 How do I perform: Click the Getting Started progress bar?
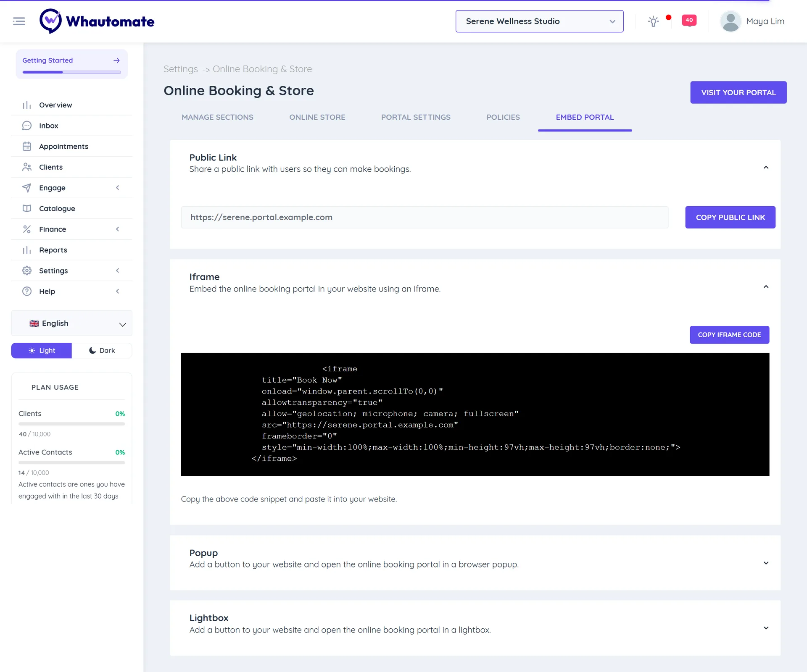pos(71,72)
